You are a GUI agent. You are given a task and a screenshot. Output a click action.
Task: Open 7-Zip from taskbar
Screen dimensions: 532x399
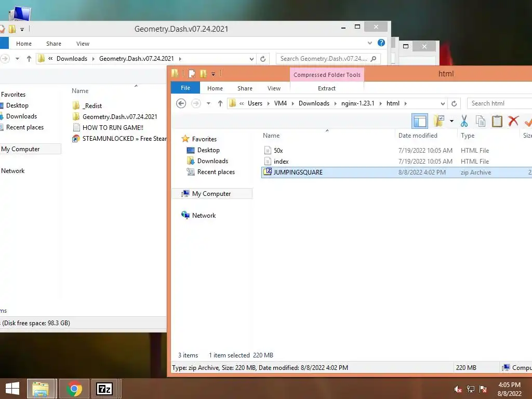(104, 389)
